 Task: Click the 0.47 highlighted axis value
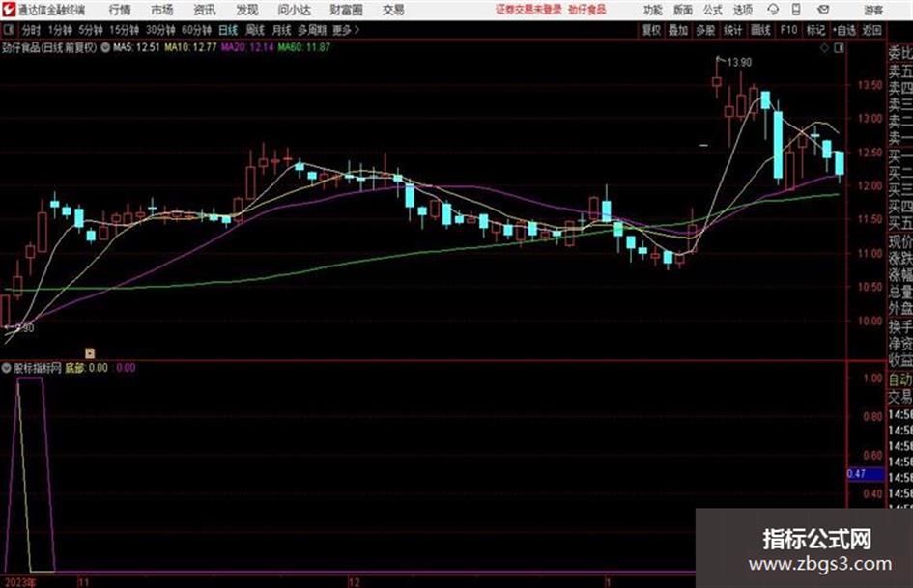pyautogui.click(x=866, y=474)
